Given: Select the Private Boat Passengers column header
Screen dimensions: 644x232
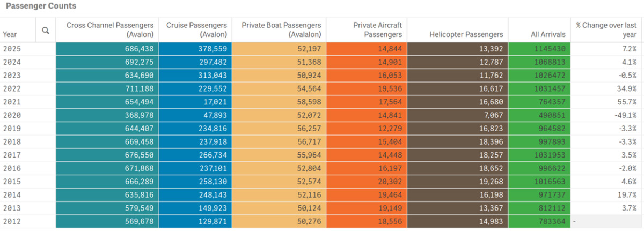Looking at the screenshot, I should [x=281, y=29].
